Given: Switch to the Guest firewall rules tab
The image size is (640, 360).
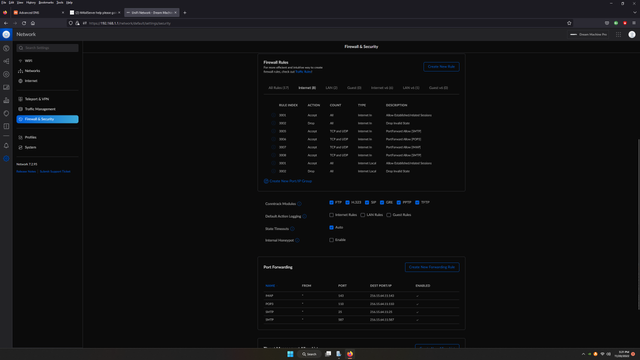Looking at the screenshot, I should (x=354, y=88).
